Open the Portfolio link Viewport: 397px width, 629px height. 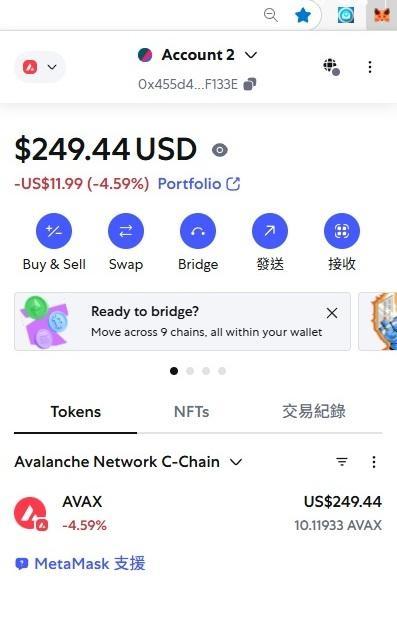(199, 184)
